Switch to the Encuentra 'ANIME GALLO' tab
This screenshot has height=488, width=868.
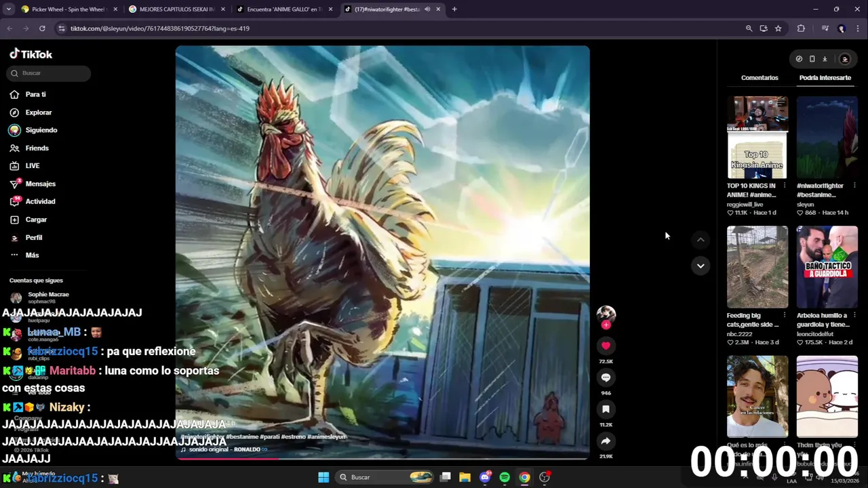[x=283, y=9]
